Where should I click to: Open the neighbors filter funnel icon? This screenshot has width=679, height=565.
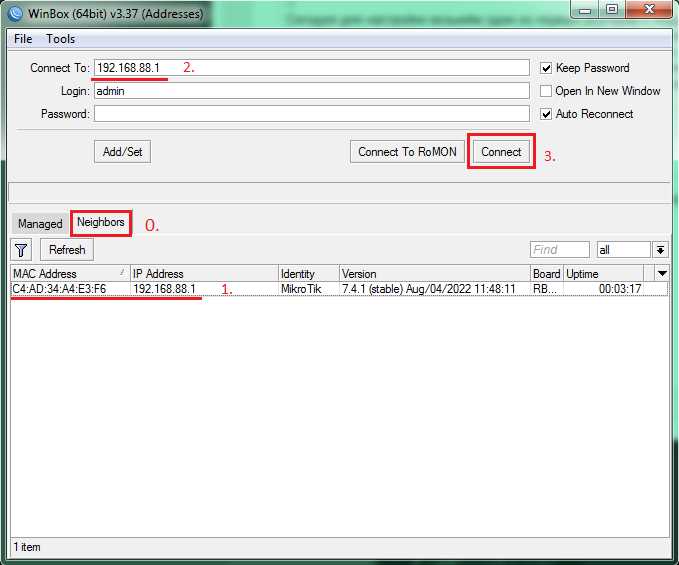pos(21,250)
